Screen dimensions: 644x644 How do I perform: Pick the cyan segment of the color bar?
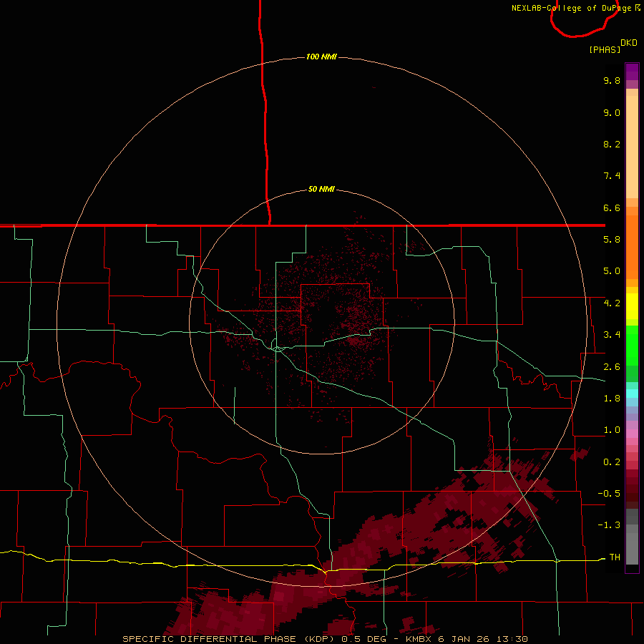pos(632,394)
